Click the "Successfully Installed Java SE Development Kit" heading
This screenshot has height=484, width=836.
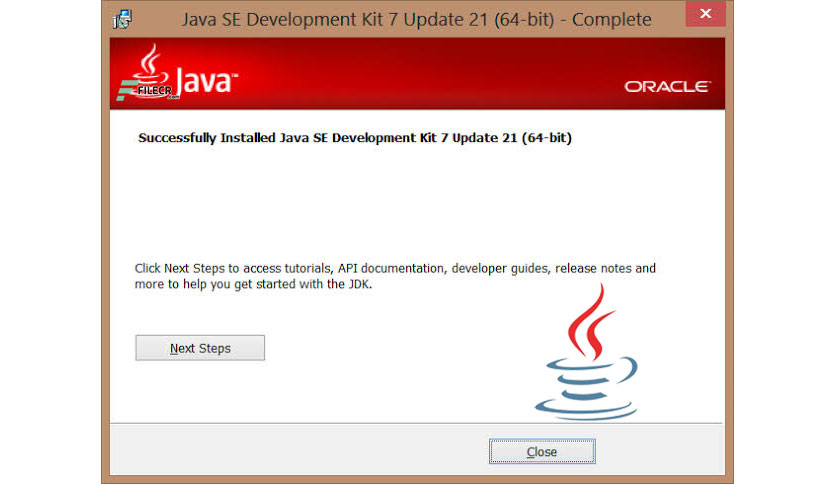(x=355, y=138)
